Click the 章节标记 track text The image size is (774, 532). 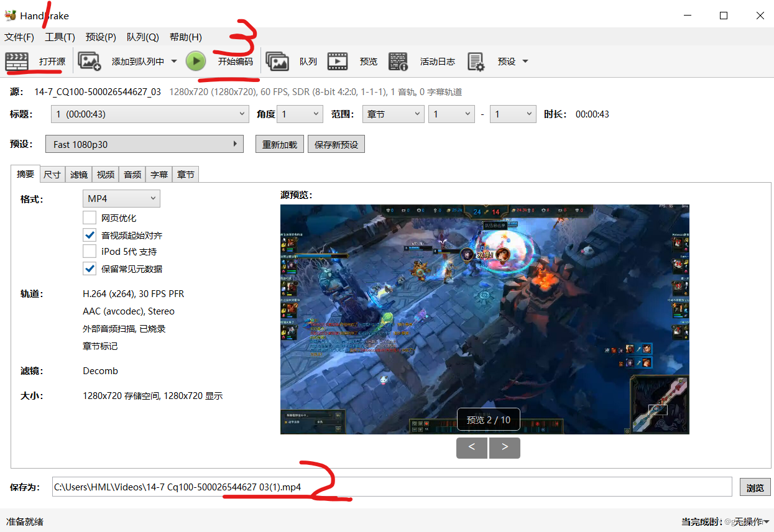100,346
